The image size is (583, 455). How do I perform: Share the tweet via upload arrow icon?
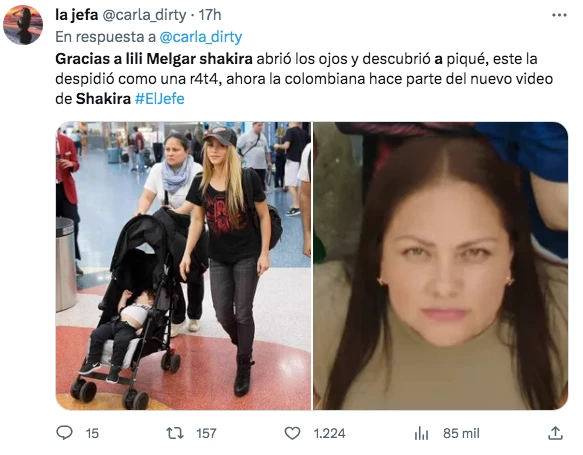click(555, 433)
